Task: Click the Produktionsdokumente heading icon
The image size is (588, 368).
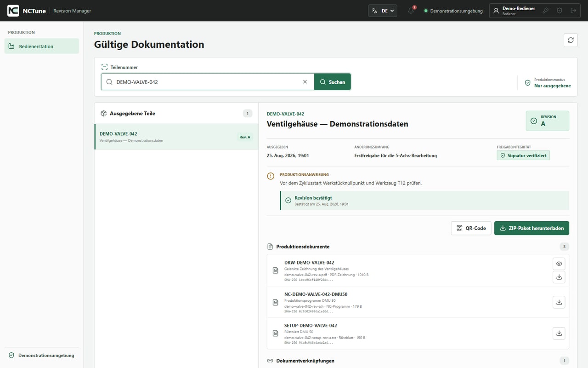Action: tap(270, 247)
